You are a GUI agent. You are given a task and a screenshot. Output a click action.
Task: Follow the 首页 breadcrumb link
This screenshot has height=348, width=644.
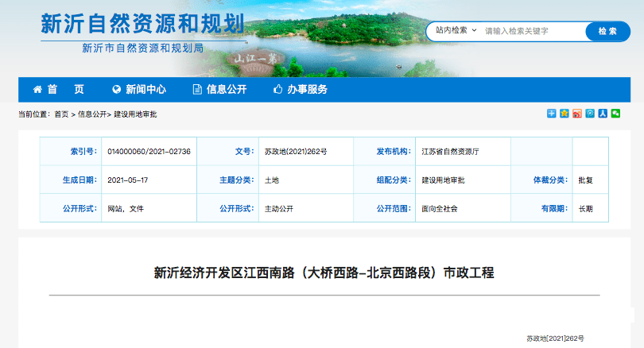coord(61,114)
